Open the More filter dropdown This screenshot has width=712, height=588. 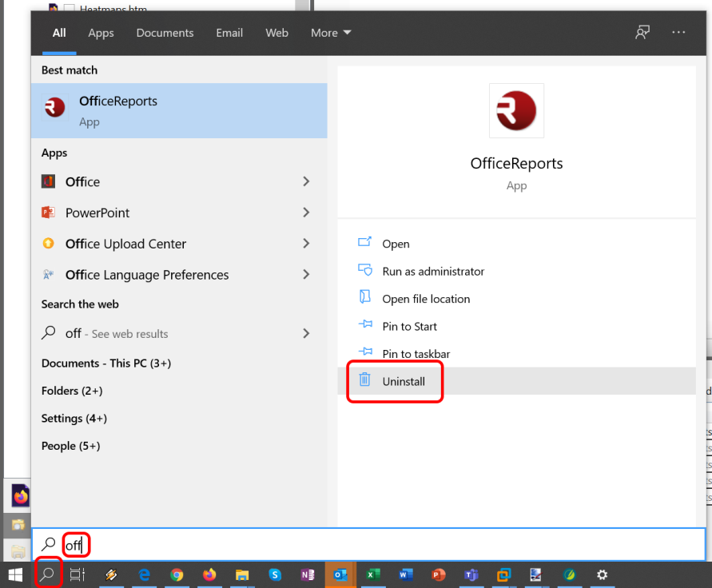coord(331,33)
